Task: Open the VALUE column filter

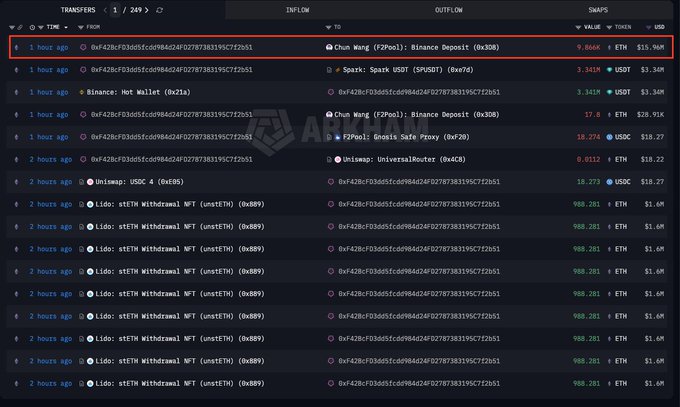Action: pos(578,27)
